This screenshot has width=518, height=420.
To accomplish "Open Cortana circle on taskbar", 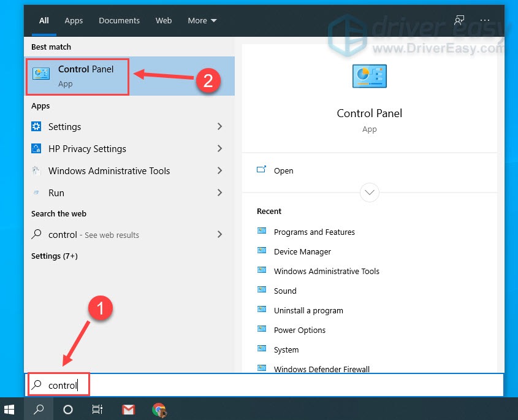I will [x=68, y=410].
